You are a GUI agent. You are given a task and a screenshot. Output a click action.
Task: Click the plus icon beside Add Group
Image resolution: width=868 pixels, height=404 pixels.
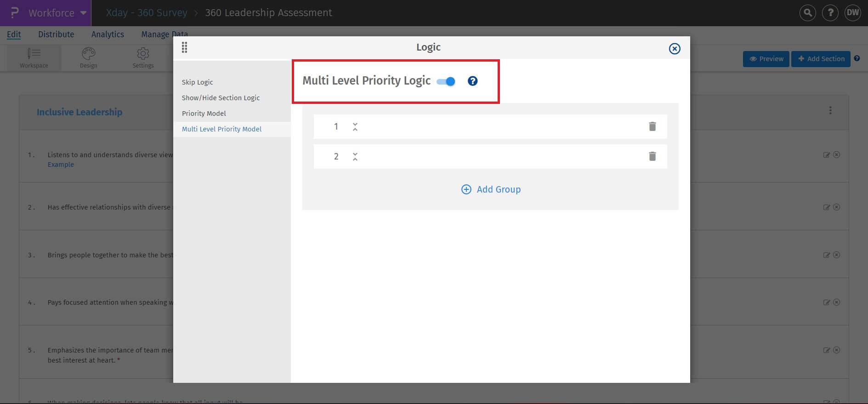(466, 189)
